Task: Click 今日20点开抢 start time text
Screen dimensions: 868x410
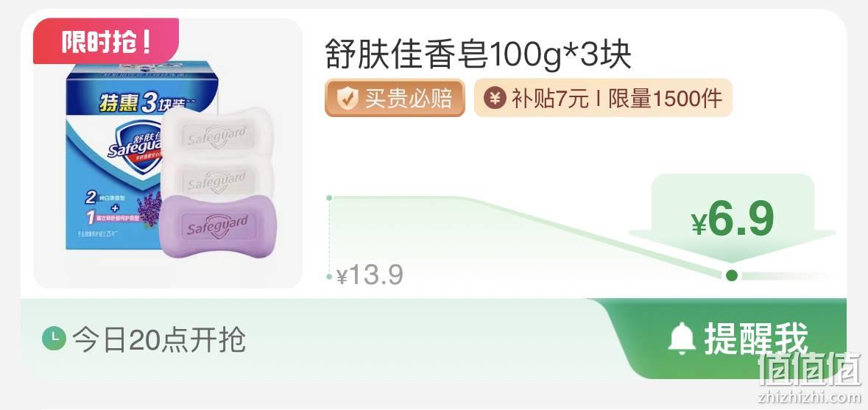Action: pos(160,339)
